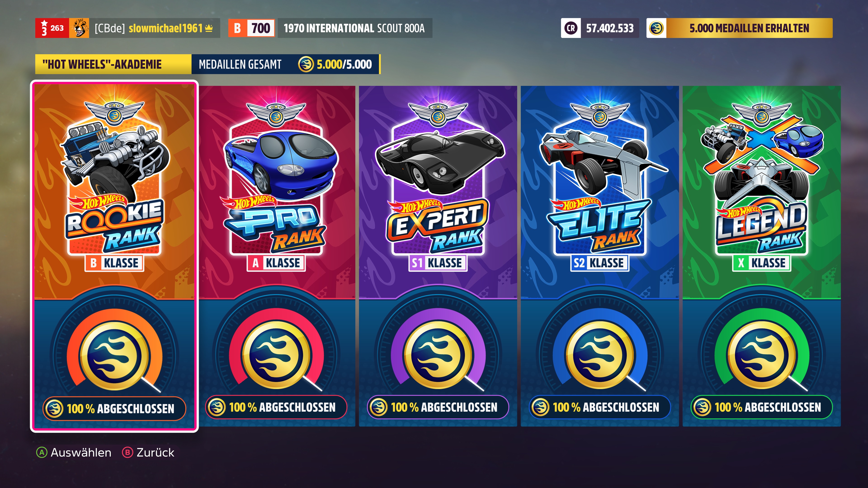The image size is (868, 488).
Task: Select the Elite Rank S2 Klasse card
Action: pos(599,256)
